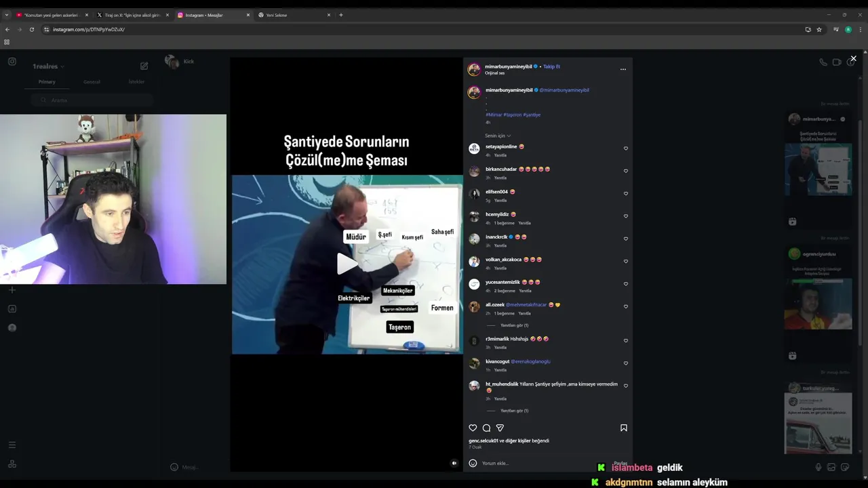Switch to the 'Yeni Sekme' tab
868x488 pixels.
294,15
